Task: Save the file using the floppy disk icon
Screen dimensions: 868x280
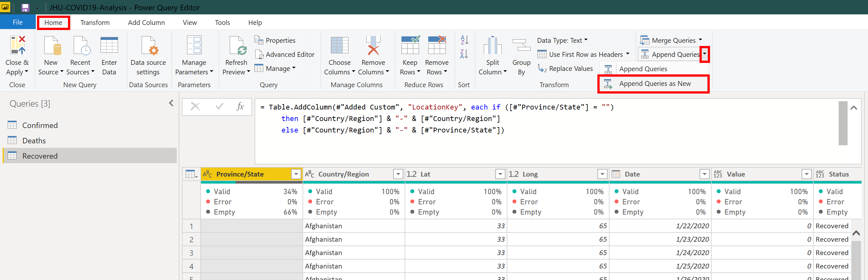Action: point(25,7)
